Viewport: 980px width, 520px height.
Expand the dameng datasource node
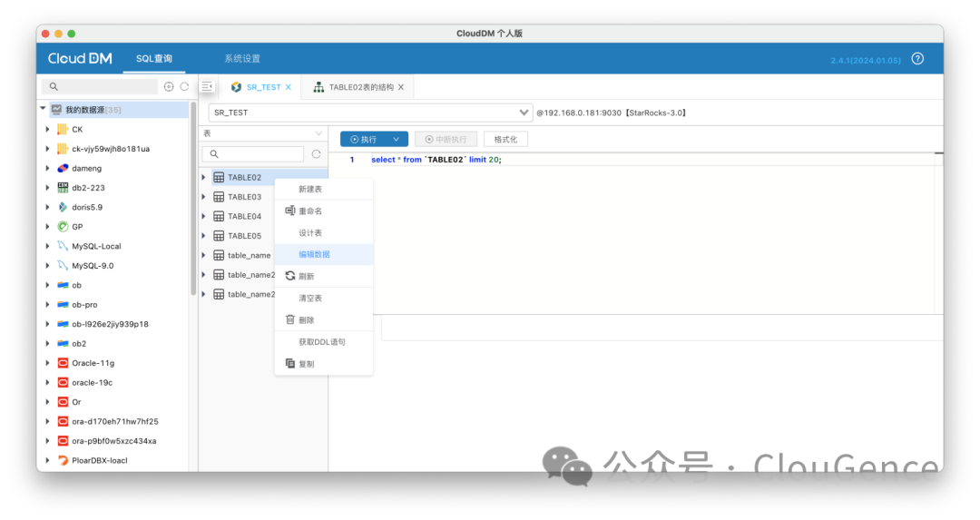coord(47,168)
